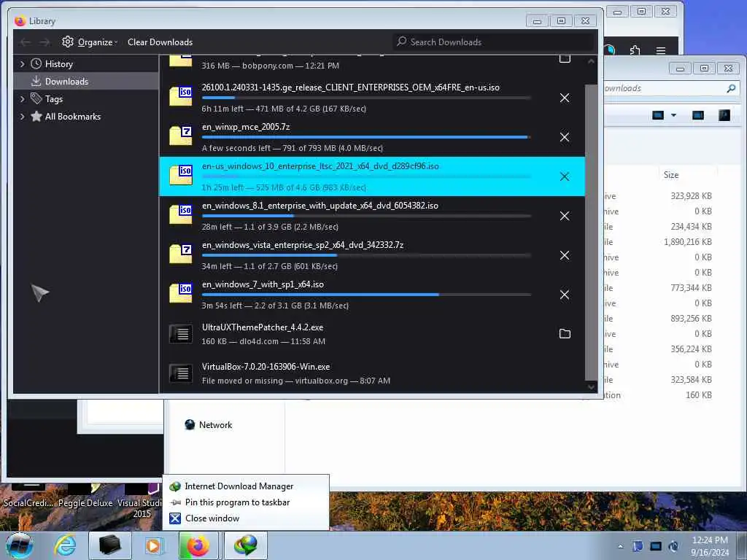Click scrollbar down arrow in downloads list
This screenshot has width=747, height=560.
(x=591, y=387)
